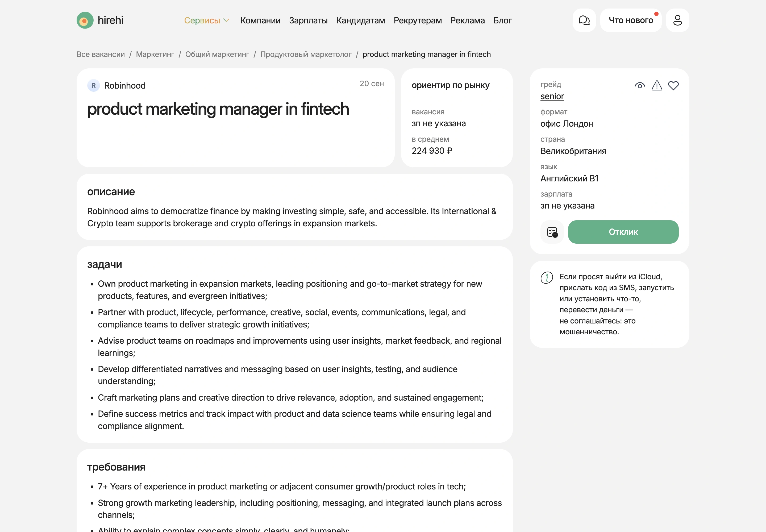766x532 pixels.
Task: Click the 'Craft marketing plans' task bullet
Action: pyautogui.click(x=291, y=398)
